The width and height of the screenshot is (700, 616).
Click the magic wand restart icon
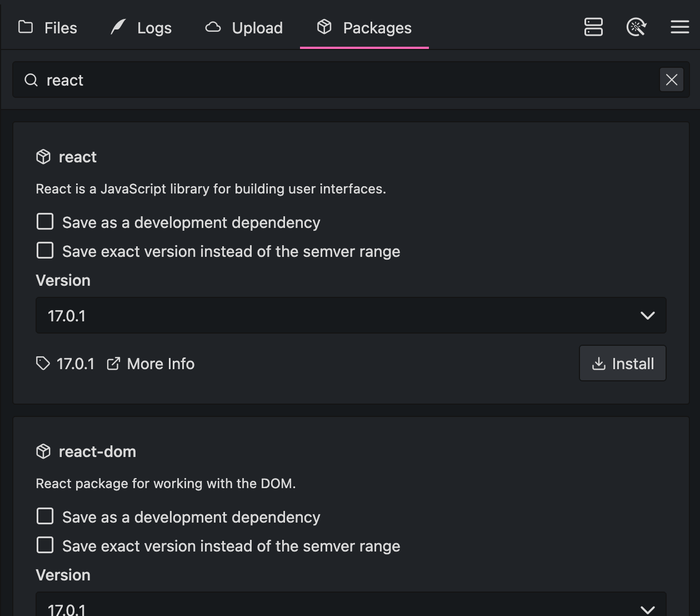[x=637, y=27]
